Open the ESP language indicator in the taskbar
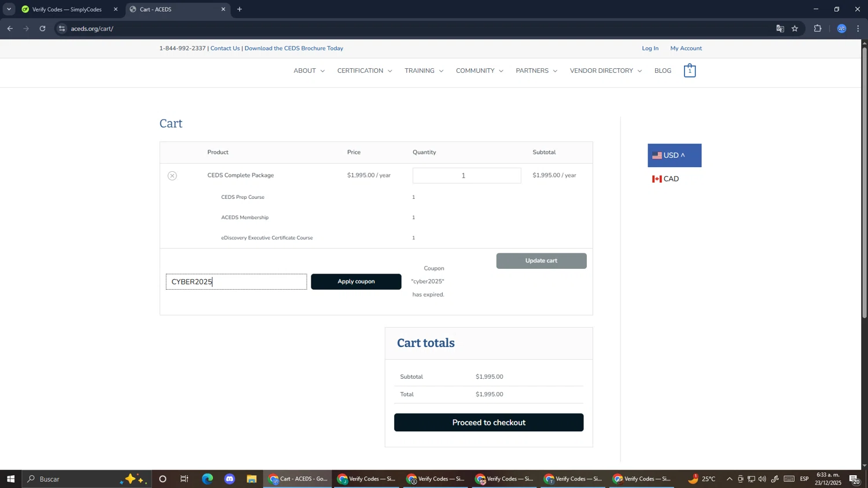The width and height of the screenshot is (868, 488). tap(804, 479)
